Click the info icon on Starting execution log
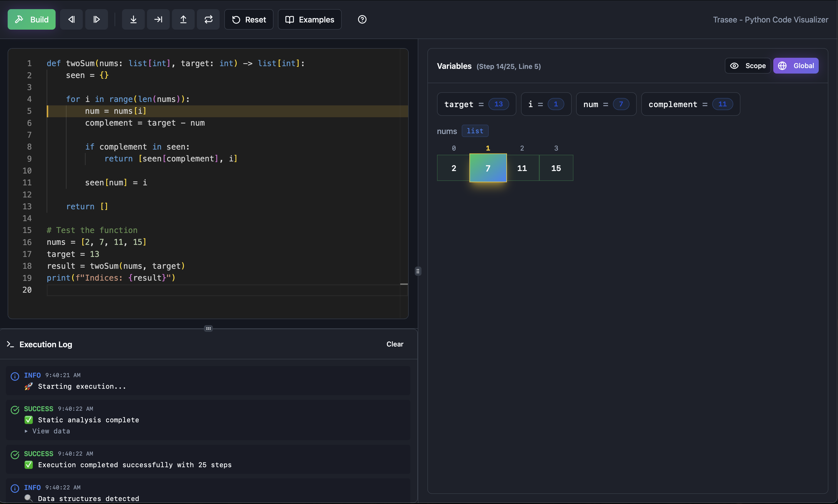This screenshot has height=504, width=838. 15,376
